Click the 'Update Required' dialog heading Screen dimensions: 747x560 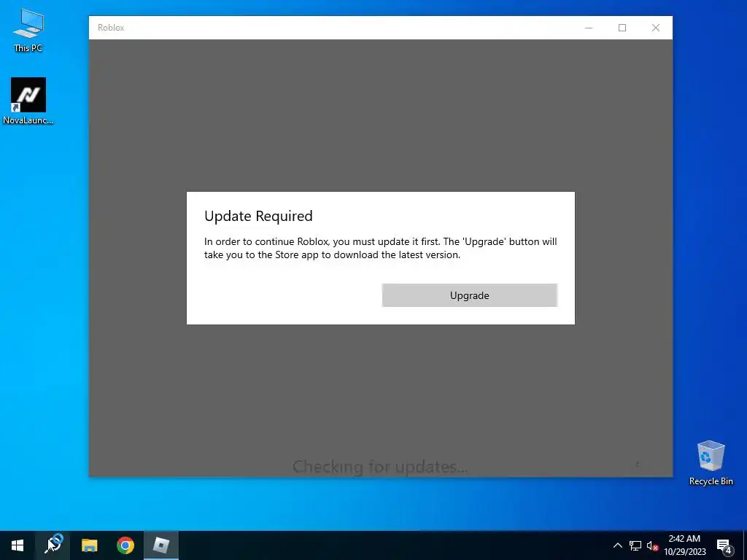pos(258,216)
